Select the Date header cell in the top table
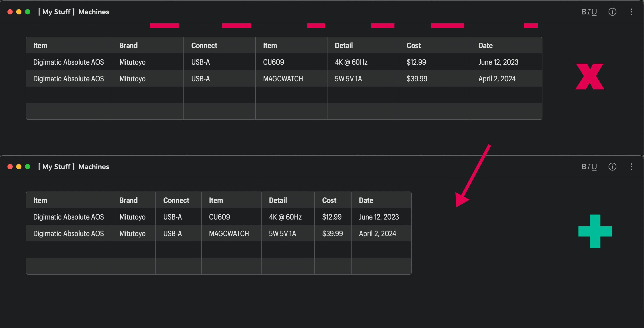644x328 pixels. [x=507, y=45]
